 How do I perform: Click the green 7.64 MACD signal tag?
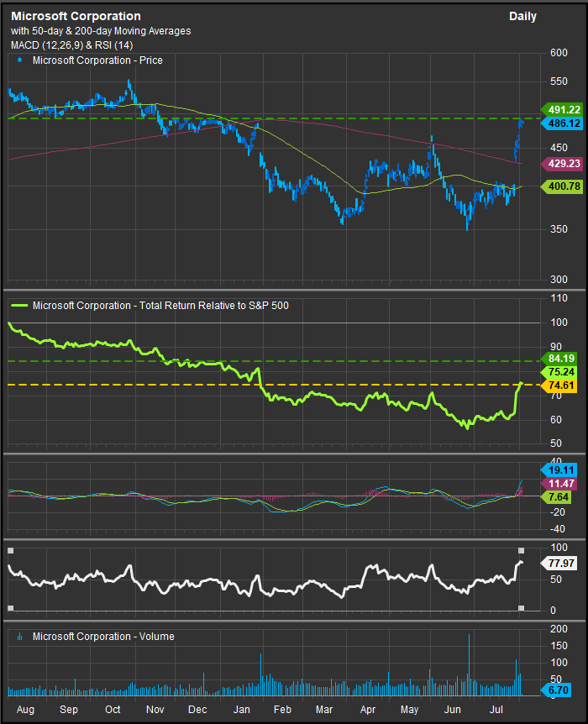557,497
